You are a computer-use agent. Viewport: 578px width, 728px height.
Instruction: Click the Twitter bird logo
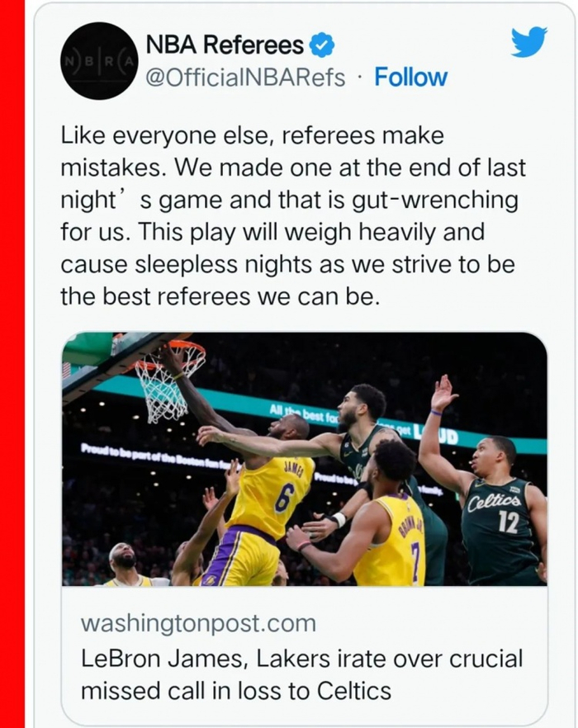point(528,43)
